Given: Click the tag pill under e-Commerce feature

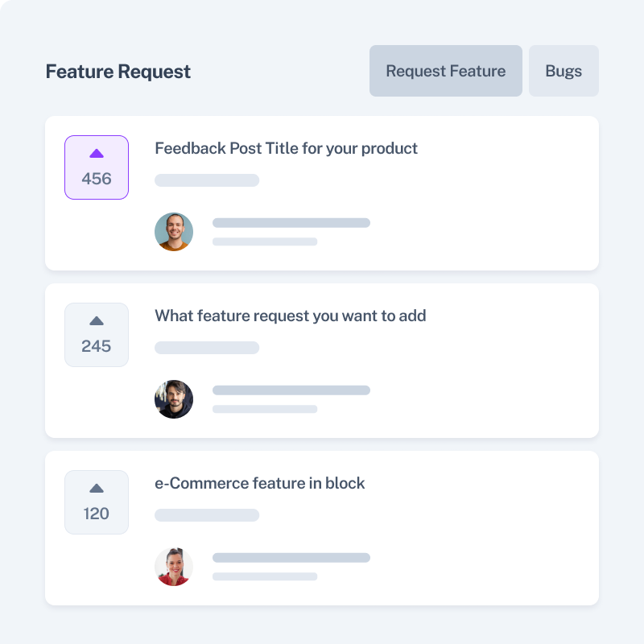Looking at the screenshot, I should click(x=207, y=515).
